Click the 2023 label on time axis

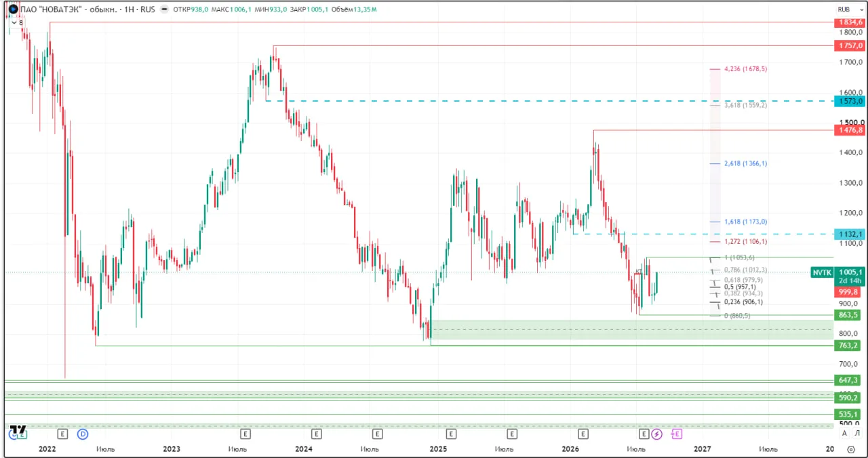coord(172,449)
